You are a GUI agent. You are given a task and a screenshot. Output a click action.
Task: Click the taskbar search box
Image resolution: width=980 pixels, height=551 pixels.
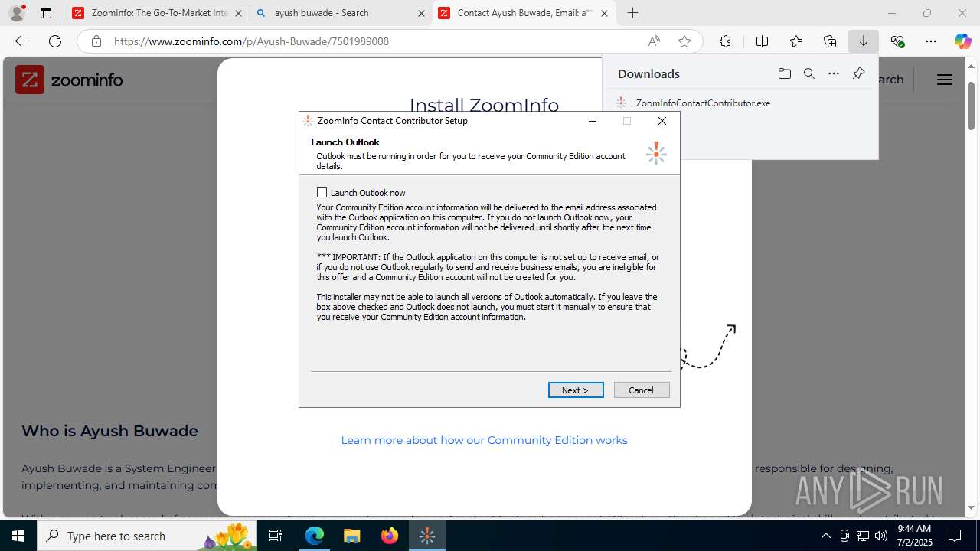(147, 536)
